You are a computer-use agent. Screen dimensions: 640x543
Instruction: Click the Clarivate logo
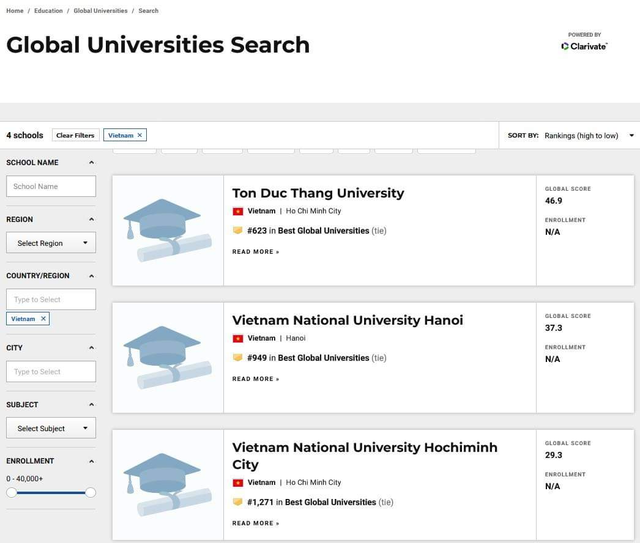pos(584,46)
